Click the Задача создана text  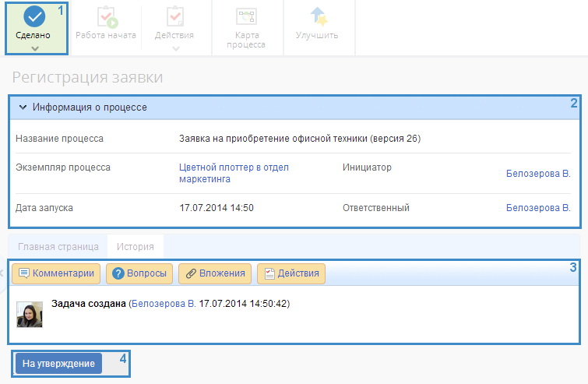(x=89, y=303)
